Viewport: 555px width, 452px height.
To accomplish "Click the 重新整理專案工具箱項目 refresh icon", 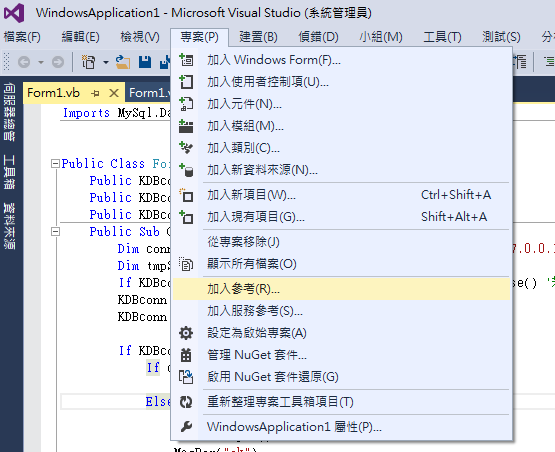I will pyautogui.click(x=186, y=402).
